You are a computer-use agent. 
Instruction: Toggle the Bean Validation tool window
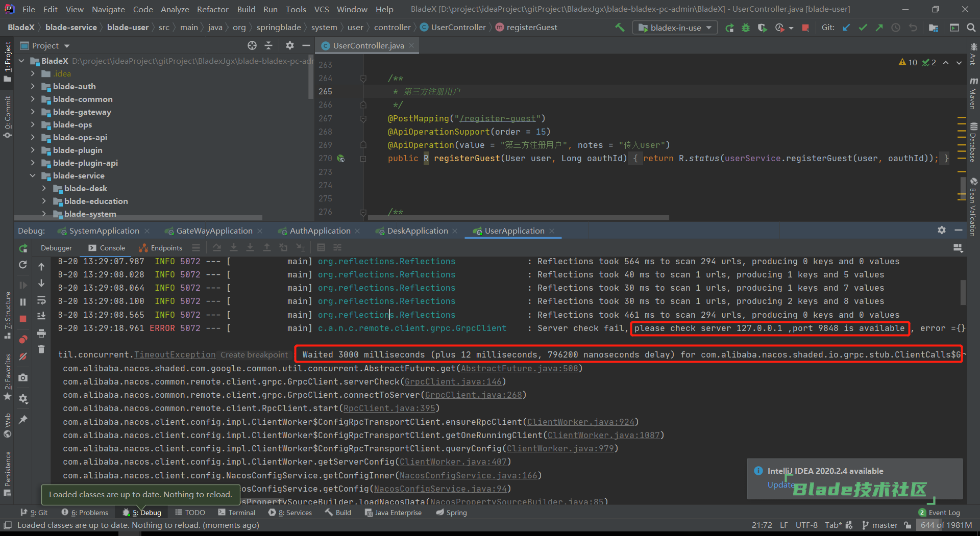(973, 207)
